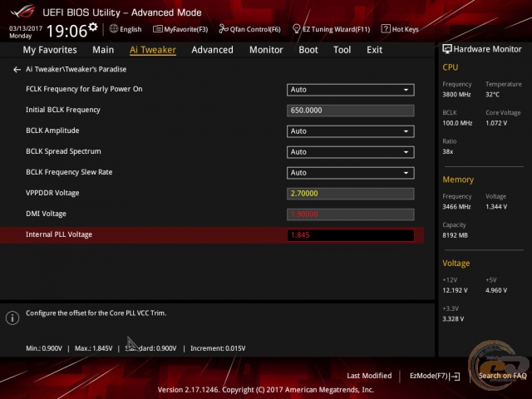Click the info icon beside the help text

(12, 318)
